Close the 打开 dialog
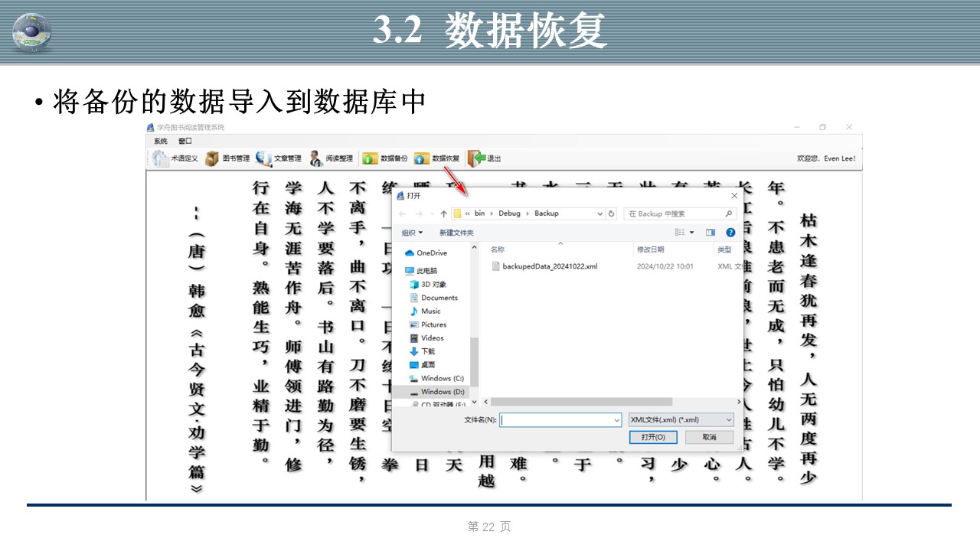Viewport: 980px width, 551px height. tap(733, 195)
